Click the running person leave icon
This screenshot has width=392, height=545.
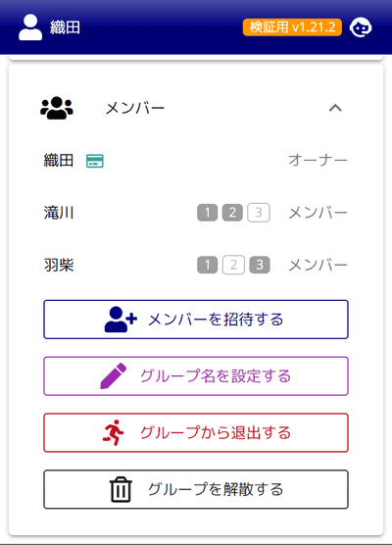114,432
